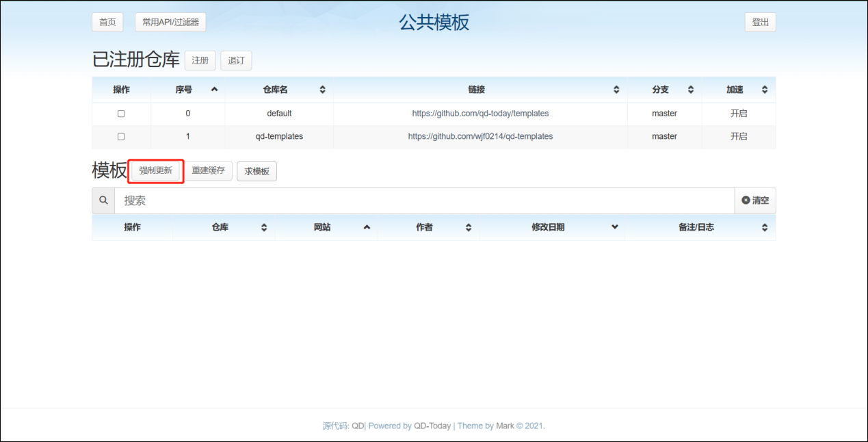Sort by 链接 column sort icon
This screenshot has height=442, width=868.
coord(616,90)
